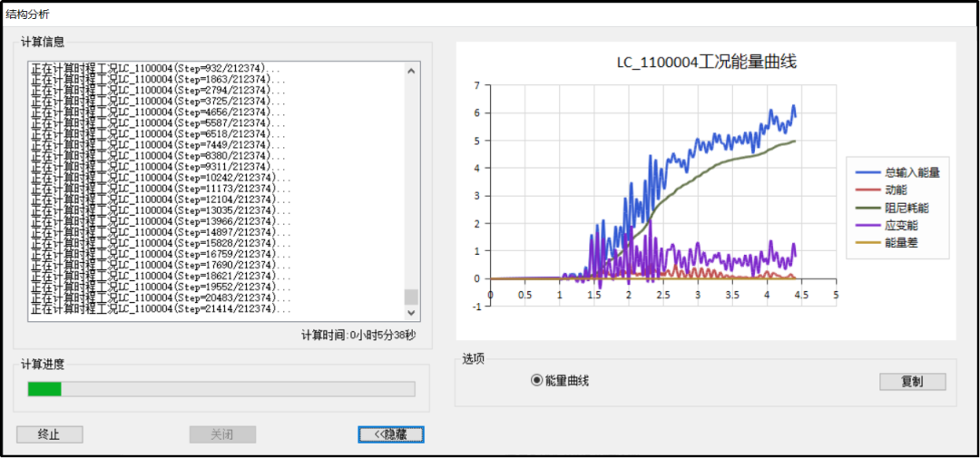Viewport: 980px width, 458px height.
Task: Click legend label 应变能
Action: click(902, 225)
